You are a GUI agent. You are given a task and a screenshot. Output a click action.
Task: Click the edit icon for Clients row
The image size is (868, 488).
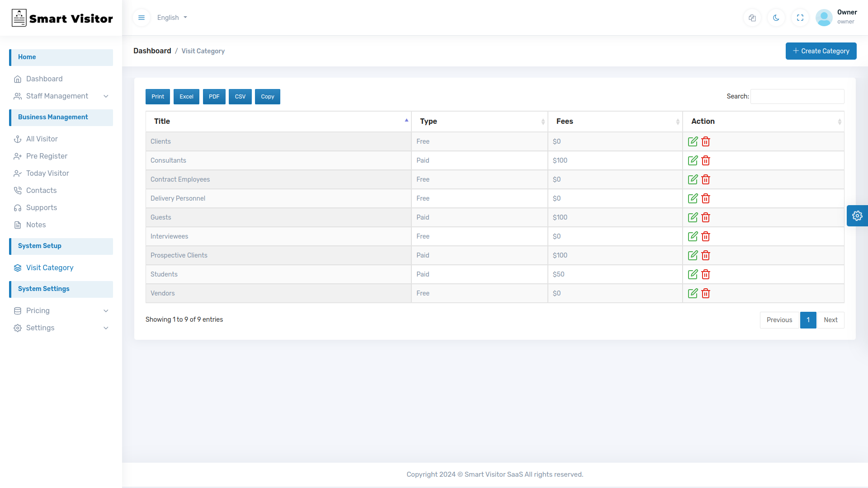[x=693, y=141]
